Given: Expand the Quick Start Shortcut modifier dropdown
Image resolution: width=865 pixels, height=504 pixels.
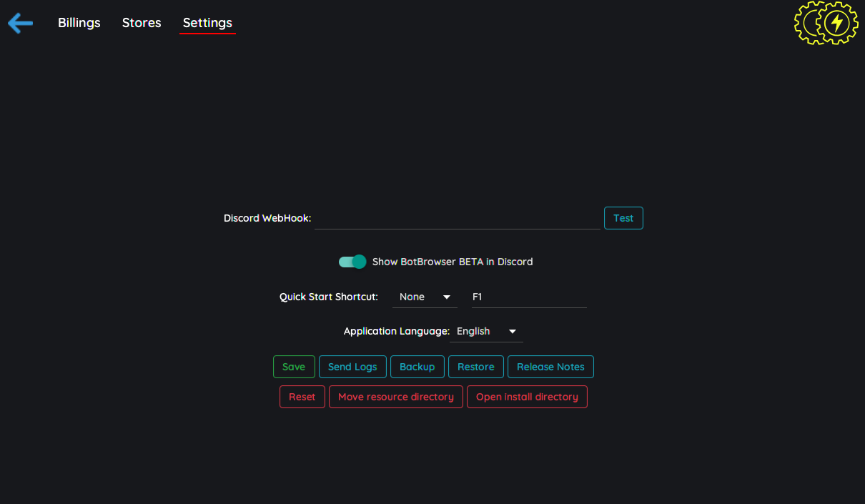Looking at the screenshot, I should [425, 297].
